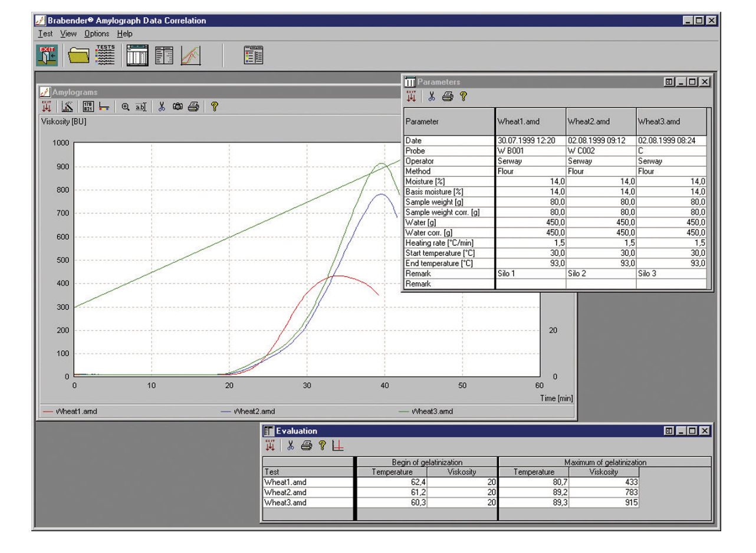756x553 pixels.
Task: Click the scissors icon in Amylograms toolbar
Action: click(x=162, y=107)
